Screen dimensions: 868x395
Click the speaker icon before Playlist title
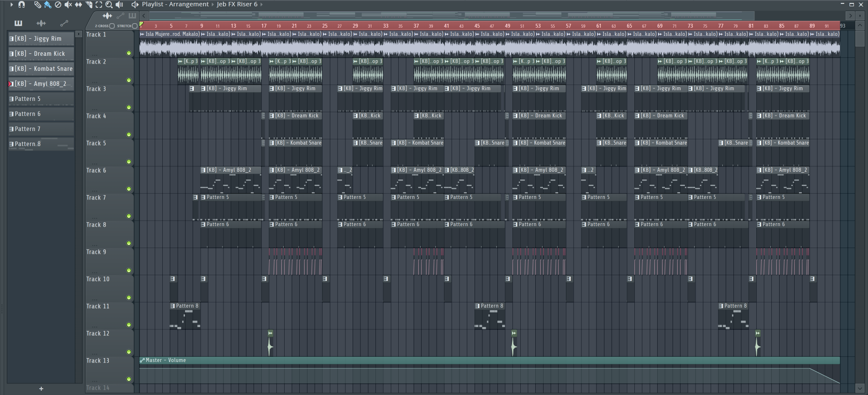click(135, 4)
